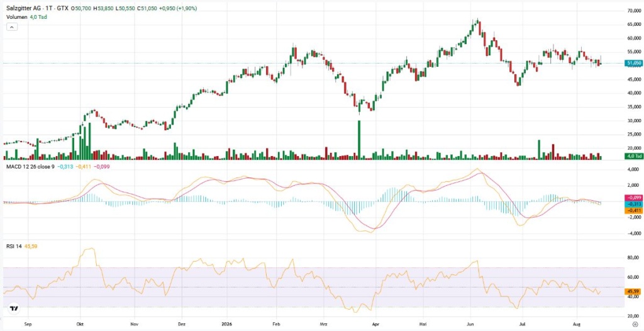Screen dimensions: 644x331
Task: Click the RSI scale label 20,00
Action: [634, 316]
